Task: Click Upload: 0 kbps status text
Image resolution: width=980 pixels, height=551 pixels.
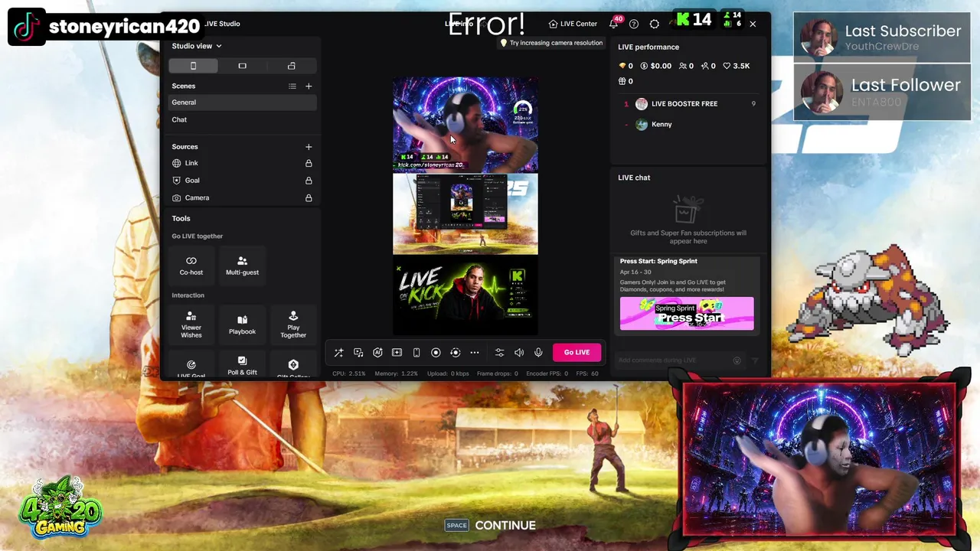Action: [x=448, y=373]
